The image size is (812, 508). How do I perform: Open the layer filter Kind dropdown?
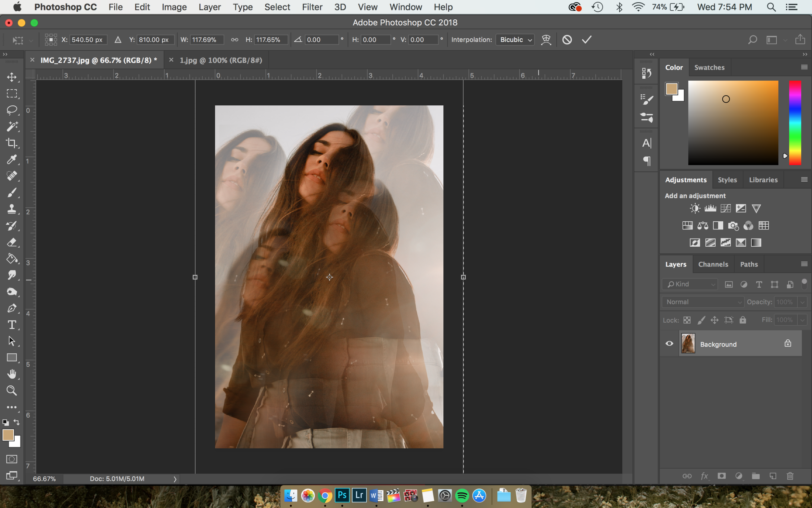(x=690, y=284)
